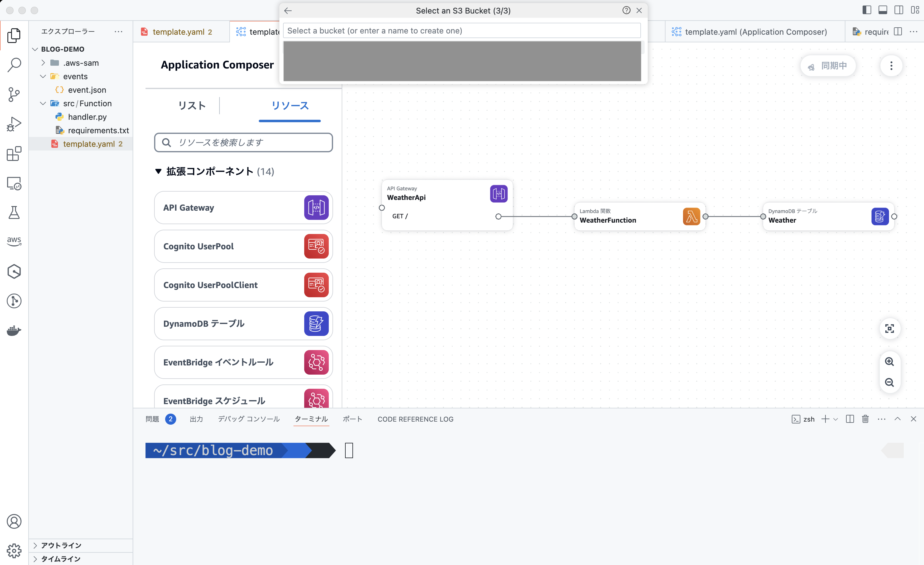
Task: Open the Accounts menu
Action: pyautogui.click(x=14, y=521)
